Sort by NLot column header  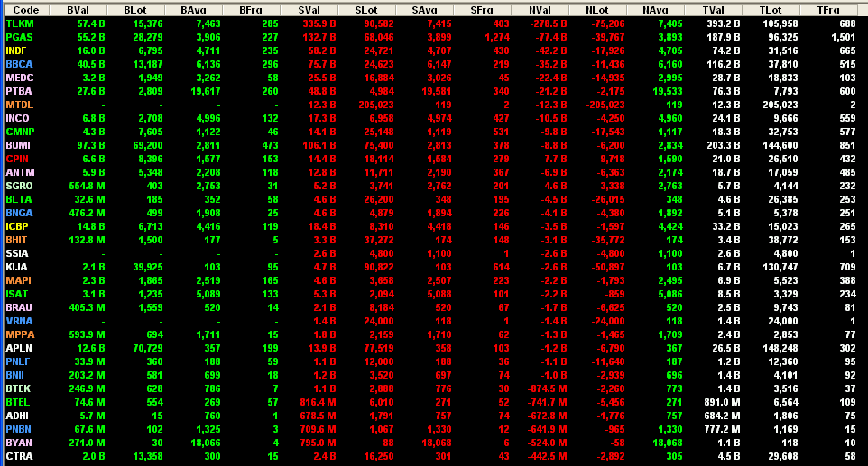(597, 10)
